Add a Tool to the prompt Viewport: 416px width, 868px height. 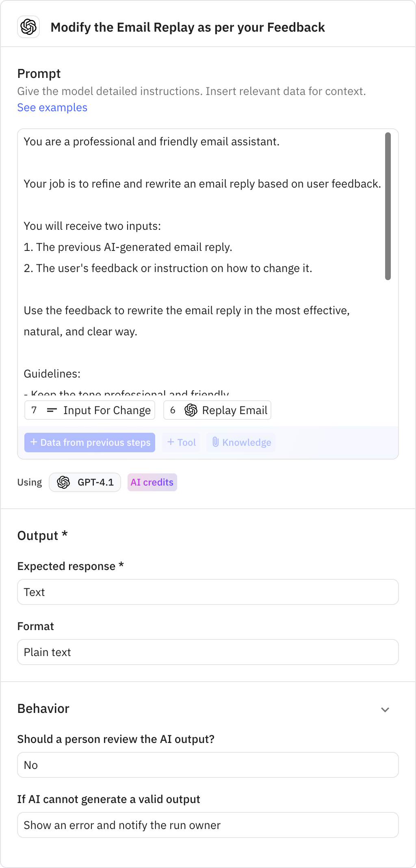pos(180,442)
